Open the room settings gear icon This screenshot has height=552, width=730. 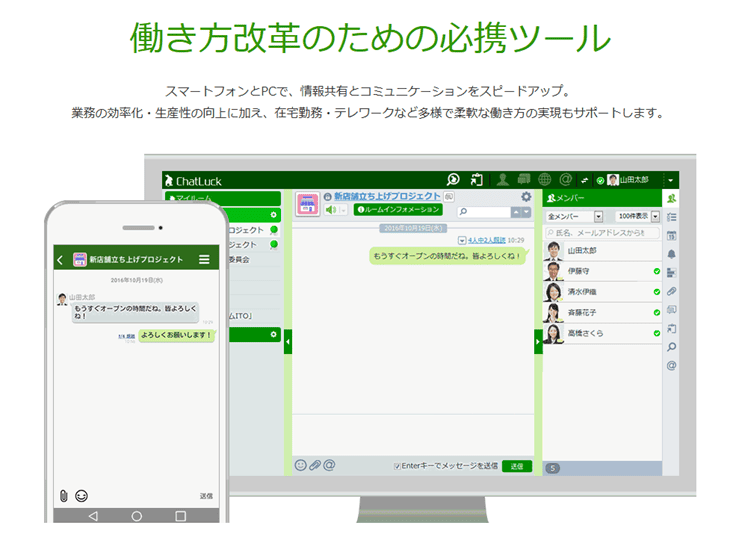[526, 197]
